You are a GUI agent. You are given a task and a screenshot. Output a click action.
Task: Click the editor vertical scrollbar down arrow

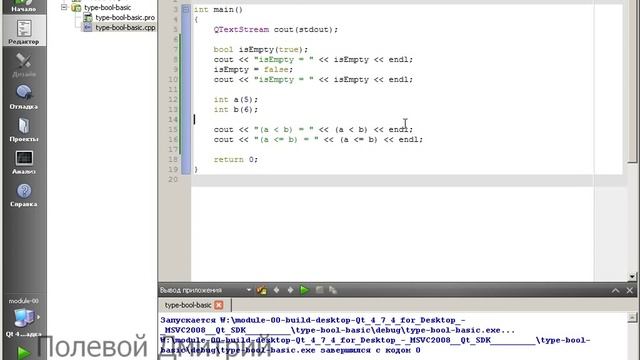(x=632, y=277)
